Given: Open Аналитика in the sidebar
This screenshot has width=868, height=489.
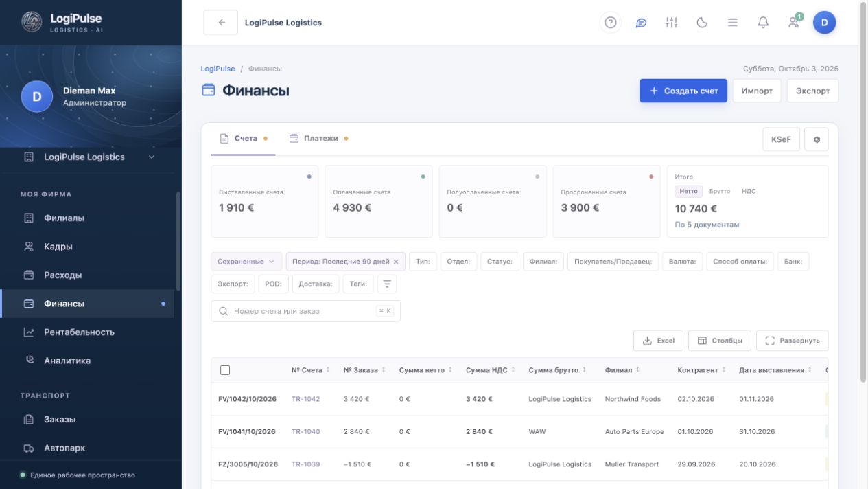Looking at the screenshot, I should tap(87, 361).
